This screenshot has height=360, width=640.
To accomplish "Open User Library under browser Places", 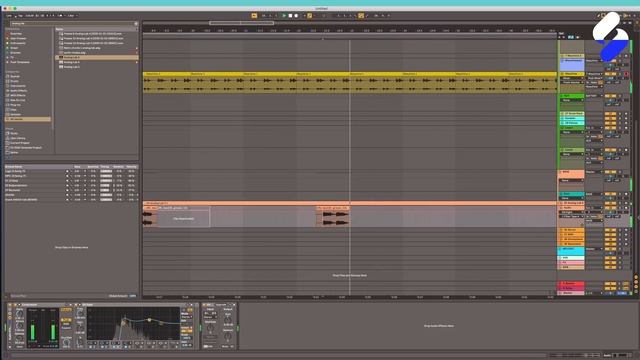I will tap(18, 138).
